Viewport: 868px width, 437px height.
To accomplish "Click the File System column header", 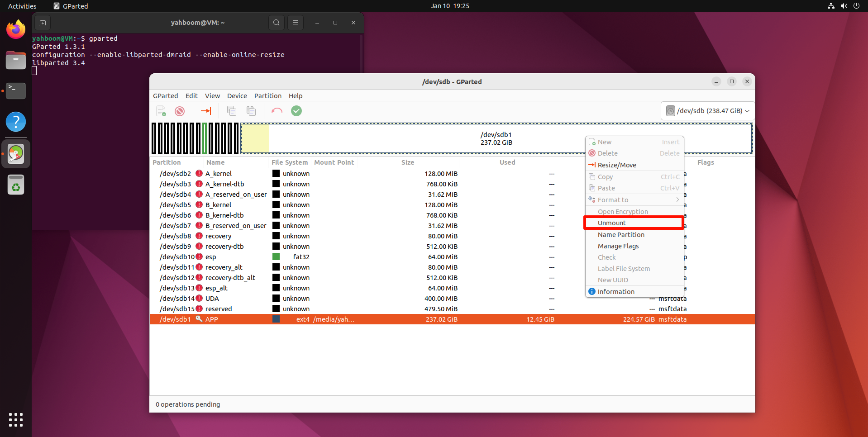I will coord(289,162).
